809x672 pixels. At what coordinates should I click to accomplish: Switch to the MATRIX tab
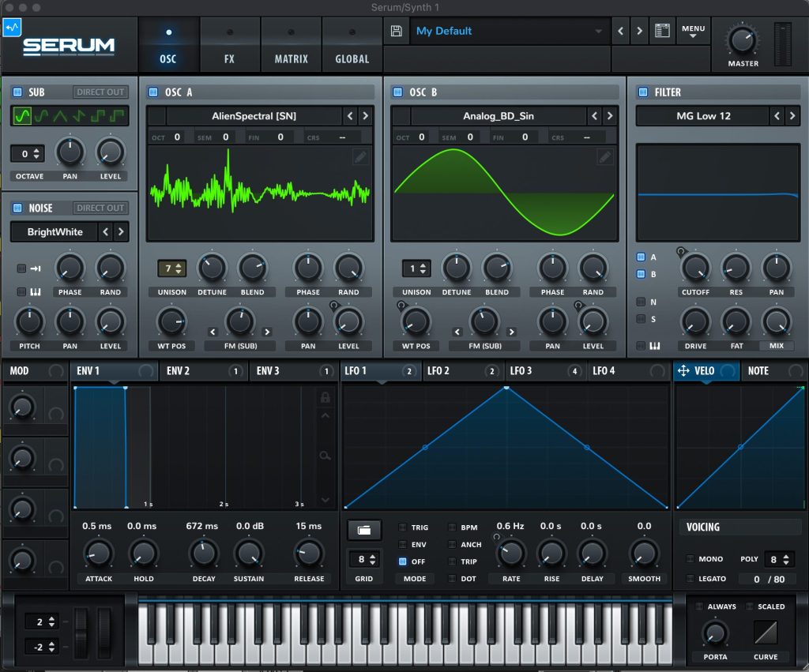point(291,47)
